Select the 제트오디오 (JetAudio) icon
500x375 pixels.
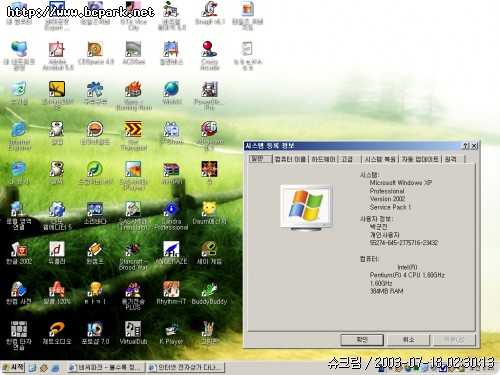57,333
